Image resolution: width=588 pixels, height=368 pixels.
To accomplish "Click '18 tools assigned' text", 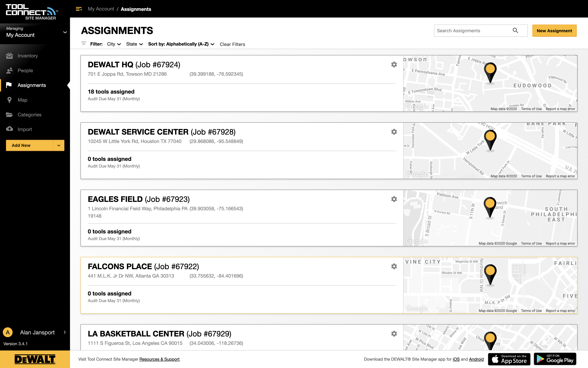I will tap(111, 92).
